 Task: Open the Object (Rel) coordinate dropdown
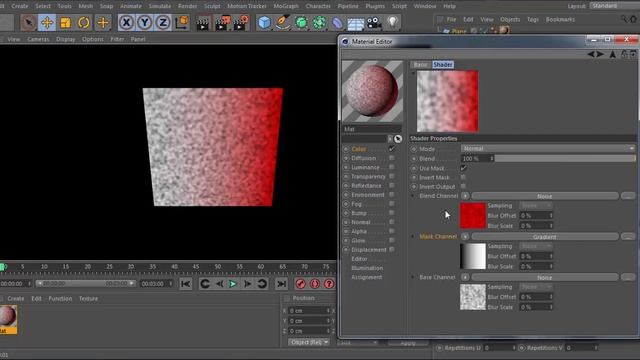(x=309, y=342)
